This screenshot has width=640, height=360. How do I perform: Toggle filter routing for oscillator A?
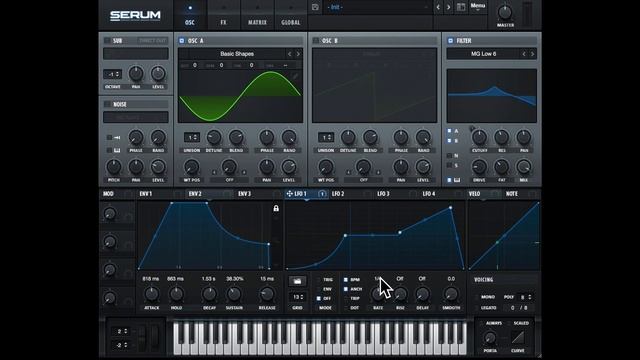[x=449, y=131]
